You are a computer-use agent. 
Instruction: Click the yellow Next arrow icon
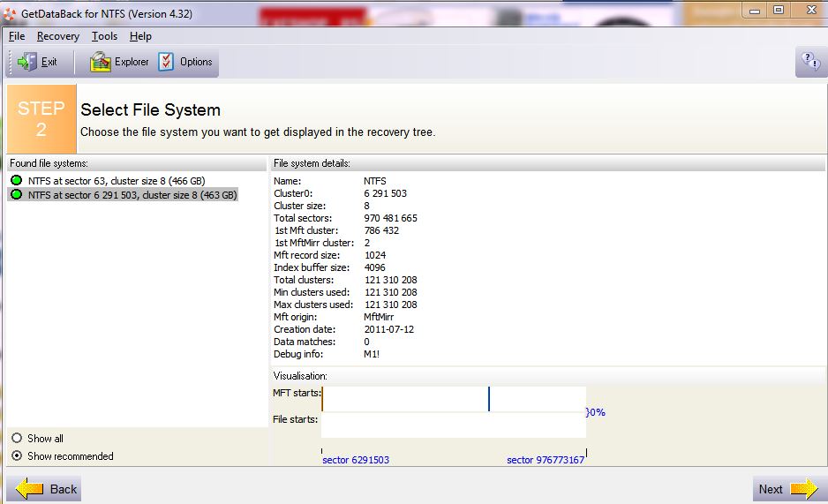803,489
